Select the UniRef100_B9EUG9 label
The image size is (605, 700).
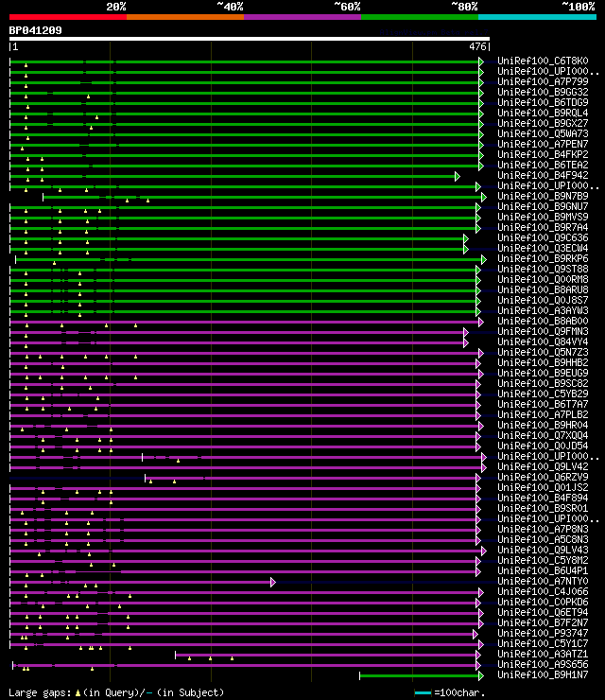pos(543,373)
